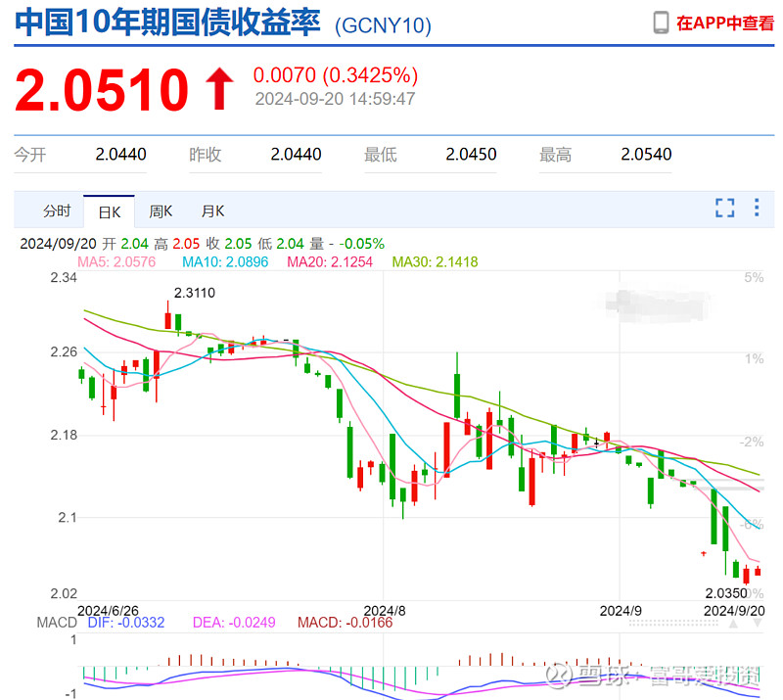Click the 中国10年期国债收益率 title
Image resolution: width=783 pixels, height=700 pixels.
(167, 23)
